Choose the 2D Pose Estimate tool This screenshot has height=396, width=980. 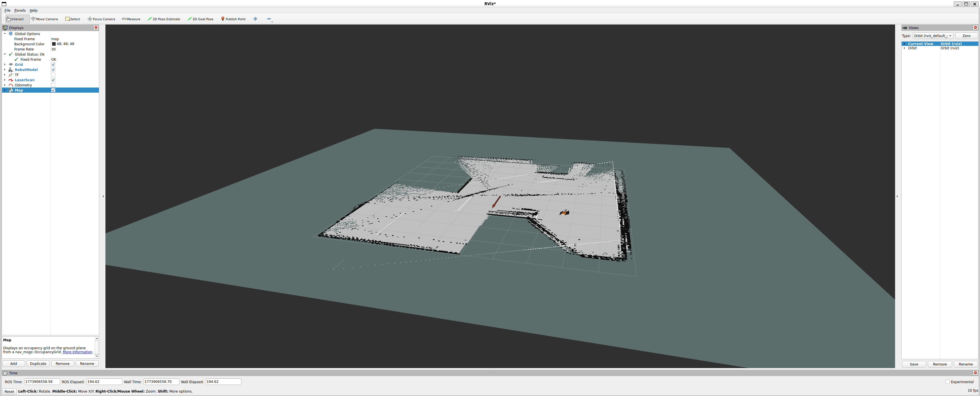[164, 19]
